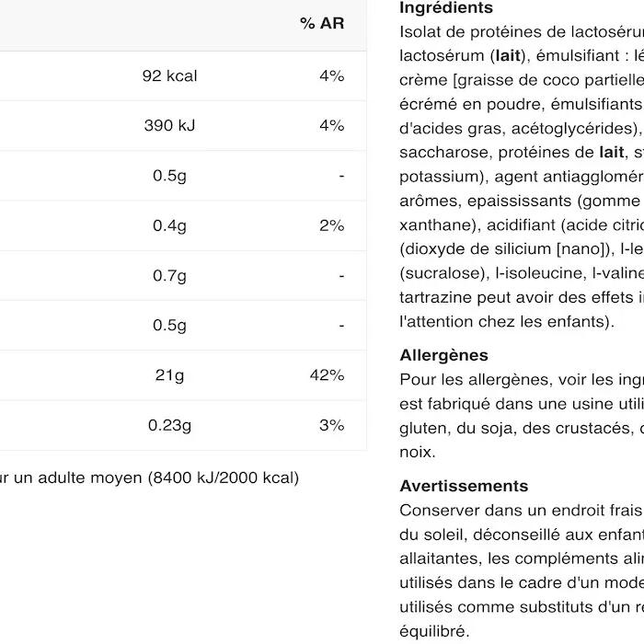Click the 390 kJ energy value
Screen dimensions: 644x644
(x=169, y=125)
